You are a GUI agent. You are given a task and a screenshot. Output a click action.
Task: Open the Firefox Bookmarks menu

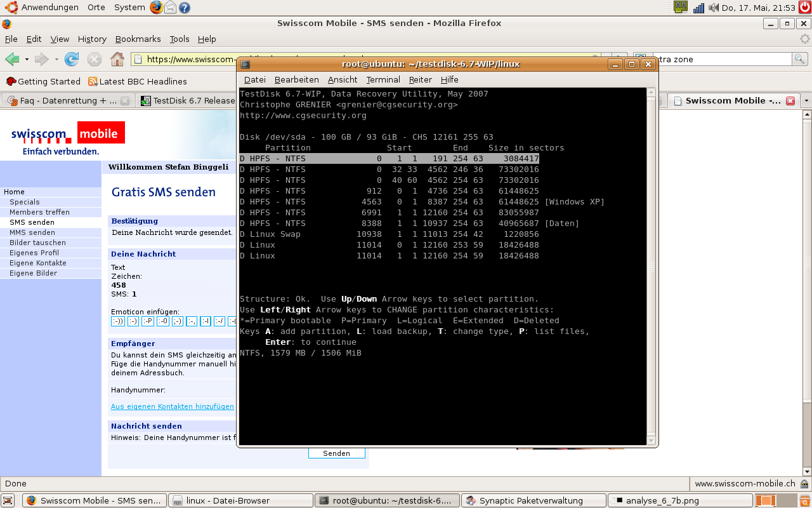tap(138, 39)
